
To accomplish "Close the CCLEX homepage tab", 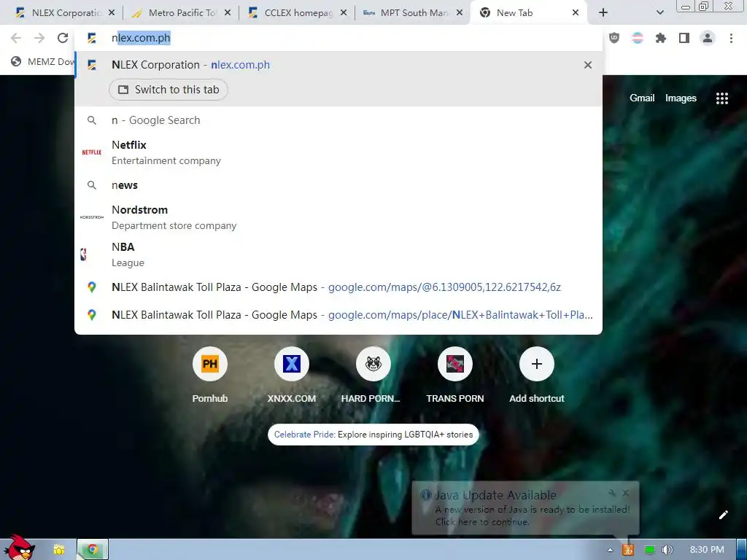I will point(344,13).
